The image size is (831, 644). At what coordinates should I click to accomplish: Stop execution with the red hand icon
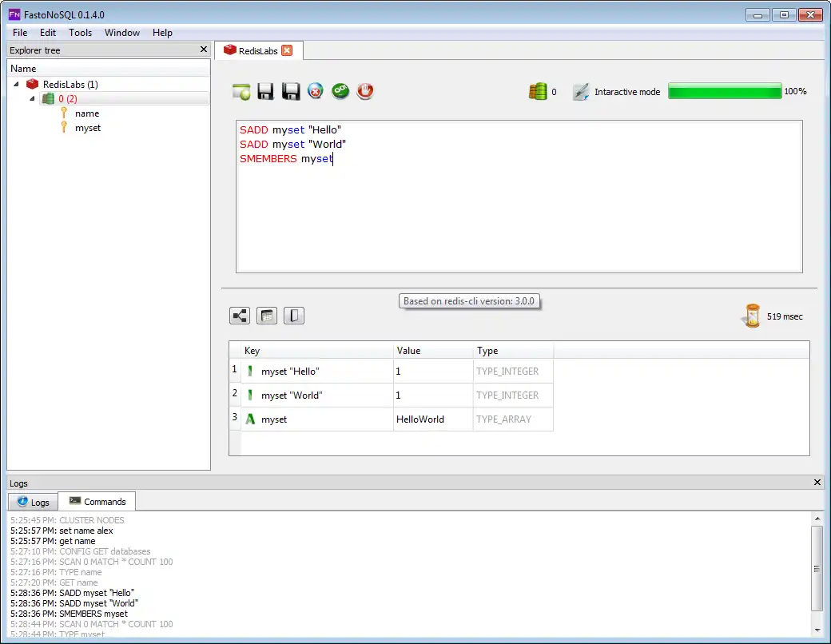[x=365, y=90]
